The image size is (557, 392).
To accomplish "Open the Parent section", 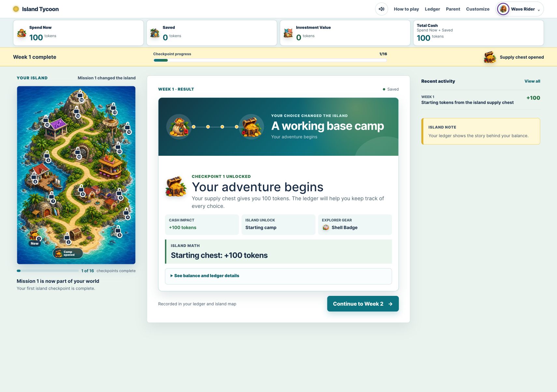I will point(453,9).
